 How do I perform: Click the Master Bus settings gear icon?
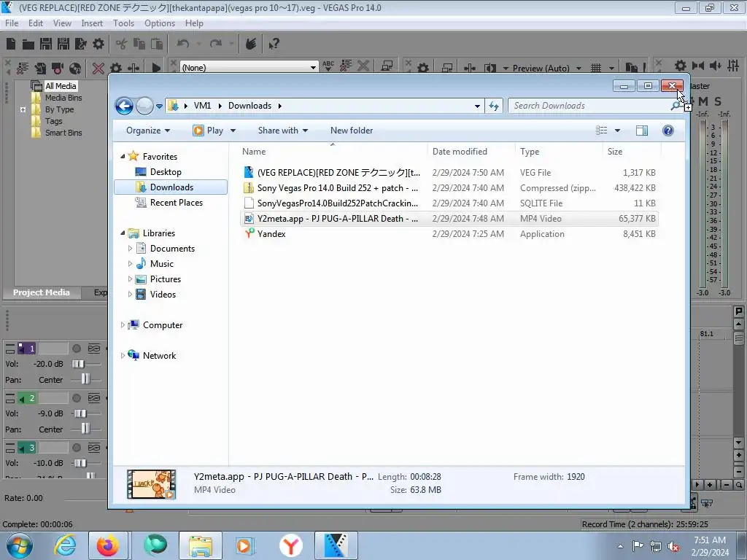[681, 66]
